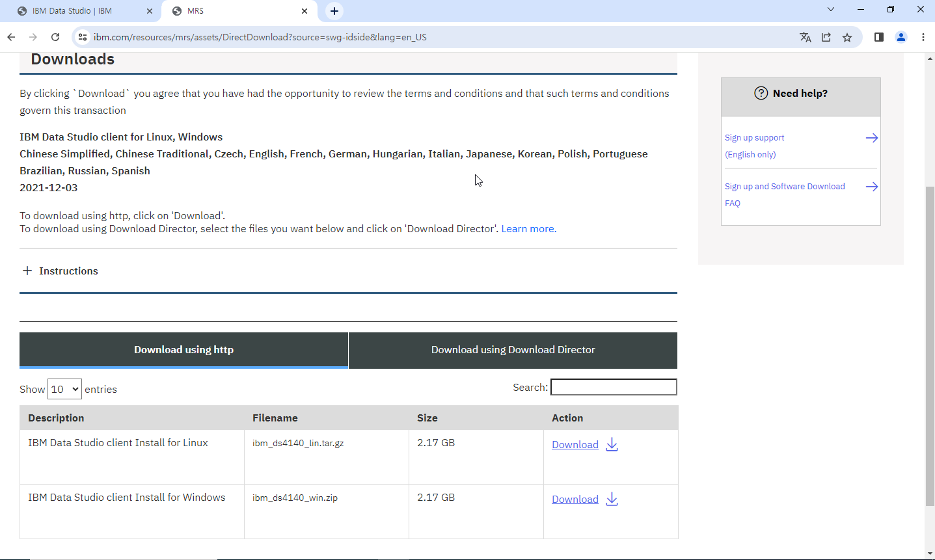Open the Show entries dropdown
Image resolution: width=935 pixels, height=560 pixels.
[64, 389]
